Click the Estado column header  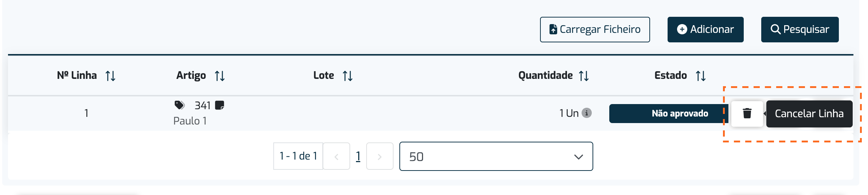pos(670,76)
